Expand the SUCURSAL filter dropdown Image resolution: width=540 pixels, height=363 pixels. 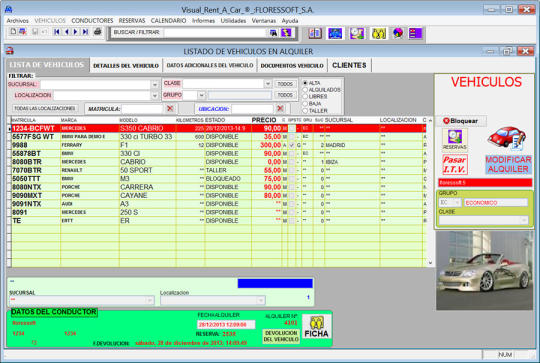tap(155, 84)
